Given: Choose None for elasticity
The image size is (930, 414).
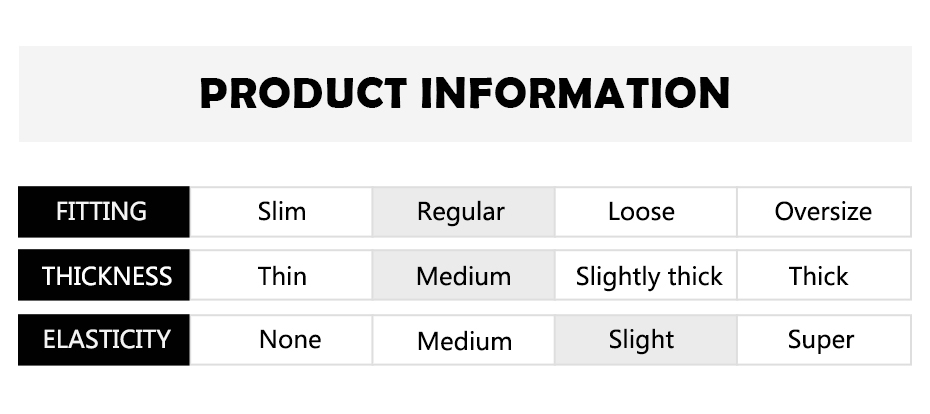Looking at the screenshot, I should (x=289, y=340).
